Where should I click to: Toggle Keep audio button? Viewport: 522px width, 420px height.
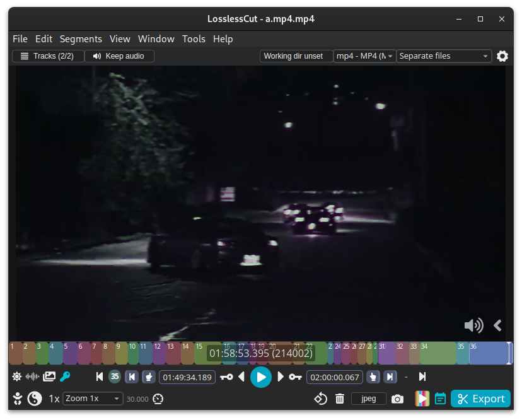pyautogui.click(x=120, y=56)
